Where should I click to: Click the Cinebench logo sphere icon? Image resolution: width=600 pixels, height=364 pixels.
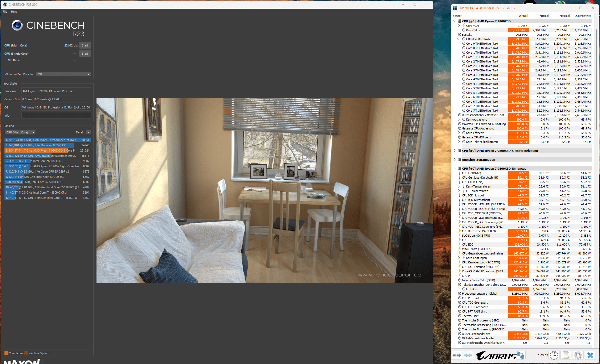tap(17, 25)
